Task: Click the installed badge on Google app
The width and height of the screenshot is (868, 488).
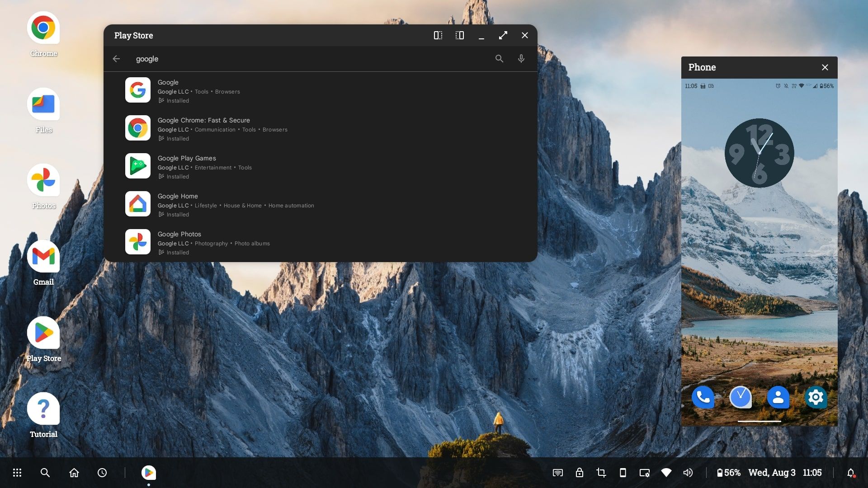Action: (x=174, y=100)
